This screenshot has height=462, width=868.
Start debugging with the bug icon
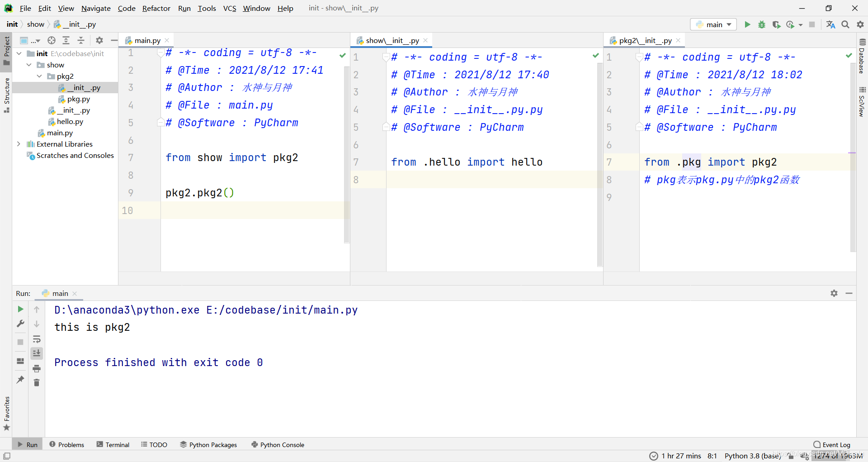pos(762,24)
